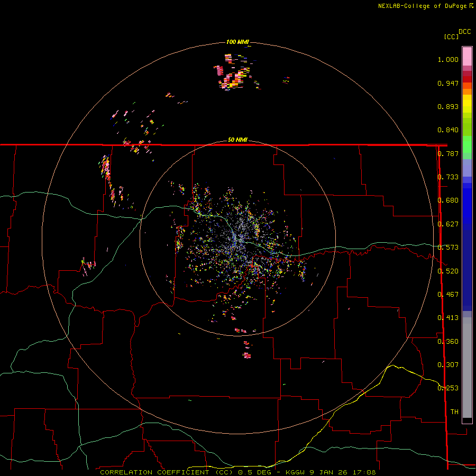
Task: Click the 0.413 legend value
Action: pyautogui.click(x=448, y=318)
